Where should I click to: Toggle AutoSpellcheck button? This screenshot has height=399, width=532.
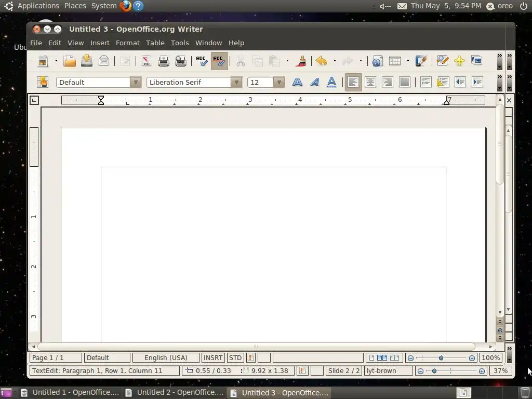219,61
